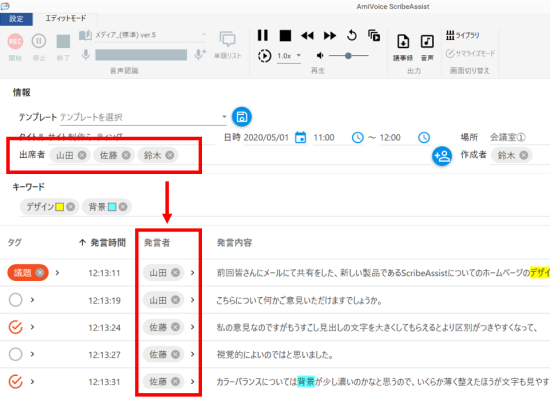Toggle the circle checkbox in 12:13:19 row

click(15, 300)
